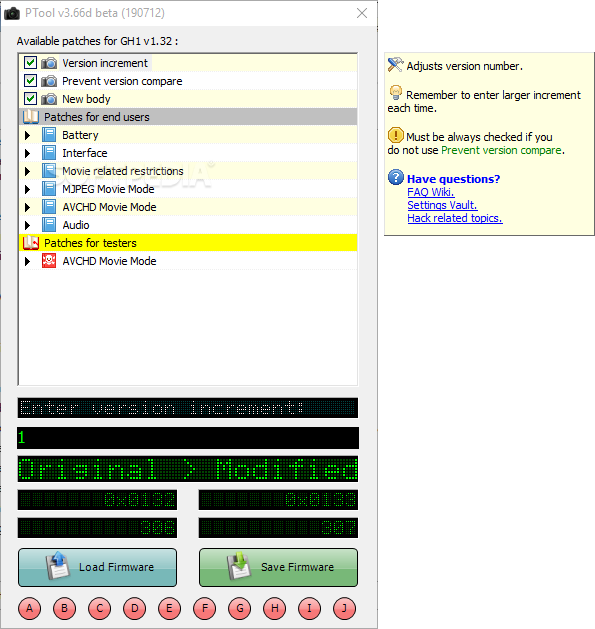Click the blue book icon of Movie related restrictions
The image size is (595, 629).
point(49,171)
